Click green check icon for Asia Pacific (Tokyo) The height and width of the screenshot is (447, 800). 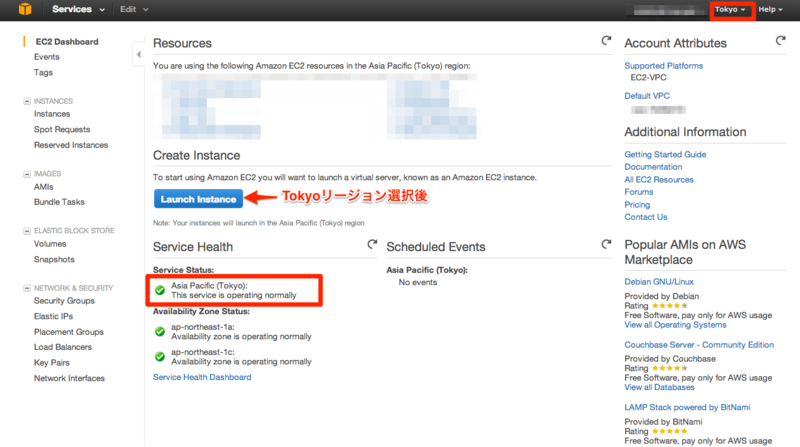(160, 290)
